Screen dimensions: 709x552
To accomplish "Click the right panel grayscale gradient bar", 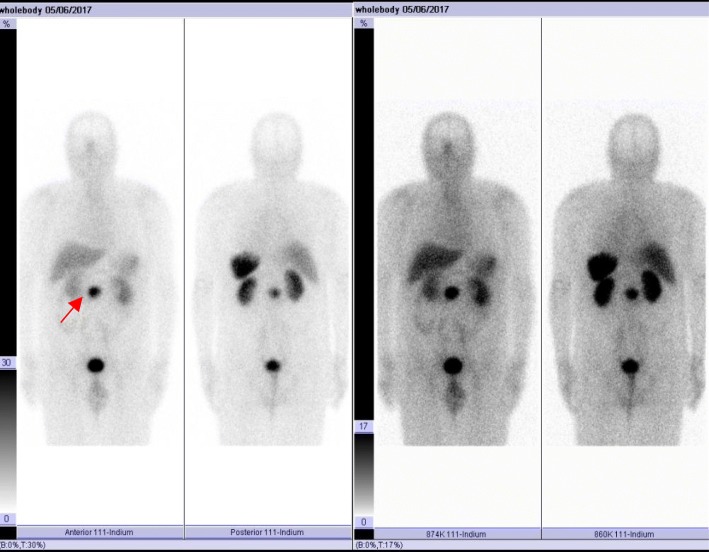I will pos(363,475).
